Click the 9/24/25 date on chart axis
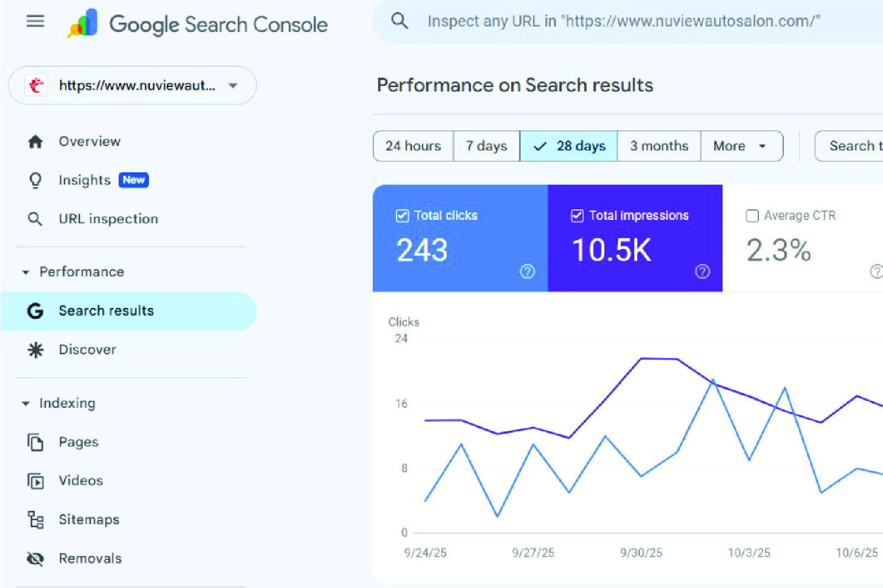This screenshot has width=883, height=588. tap(425, 553)
